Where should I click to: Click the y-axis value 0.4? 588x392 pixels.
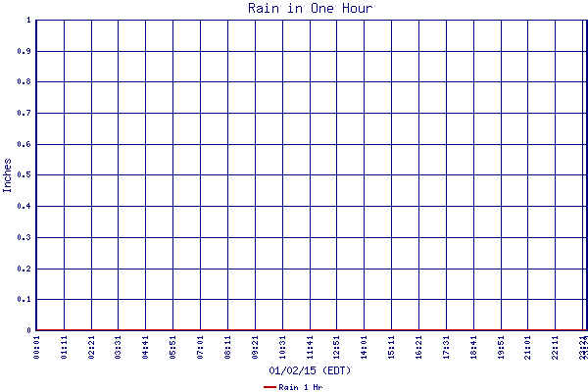(24, 206)
